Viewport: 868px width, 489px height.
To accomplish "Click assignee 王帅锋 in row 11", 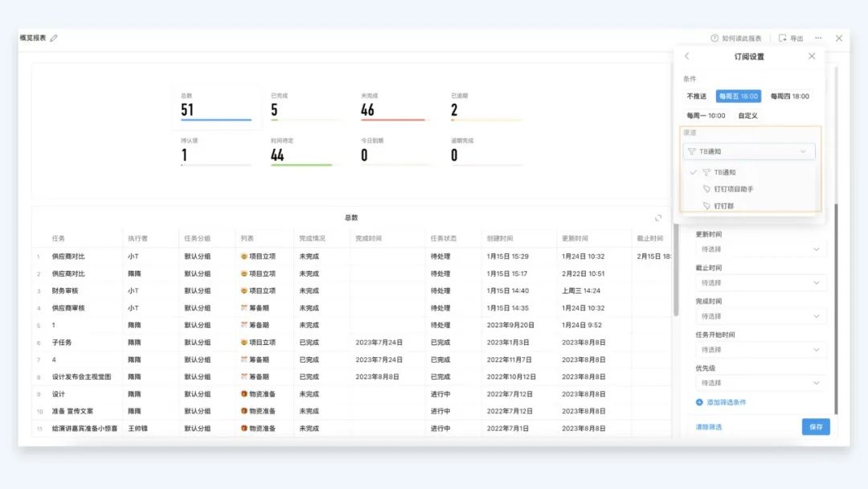I will (138, 428).
